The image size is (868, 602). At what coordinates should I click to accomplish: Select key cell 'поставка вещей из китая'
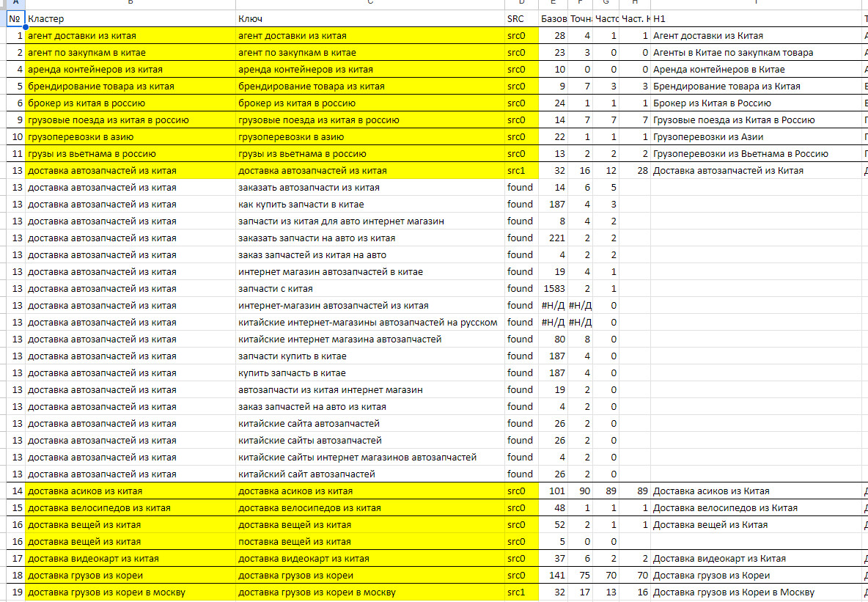[369, 542]
